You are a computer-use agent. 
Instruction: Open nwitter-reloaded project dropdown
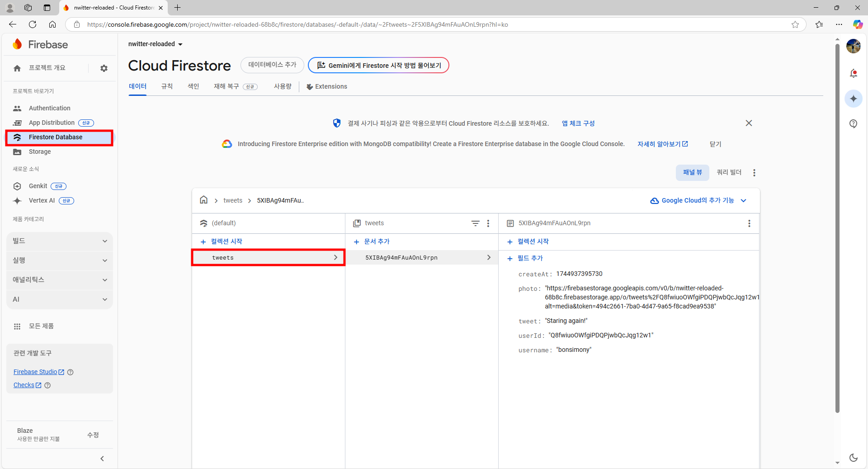point(156,44)
